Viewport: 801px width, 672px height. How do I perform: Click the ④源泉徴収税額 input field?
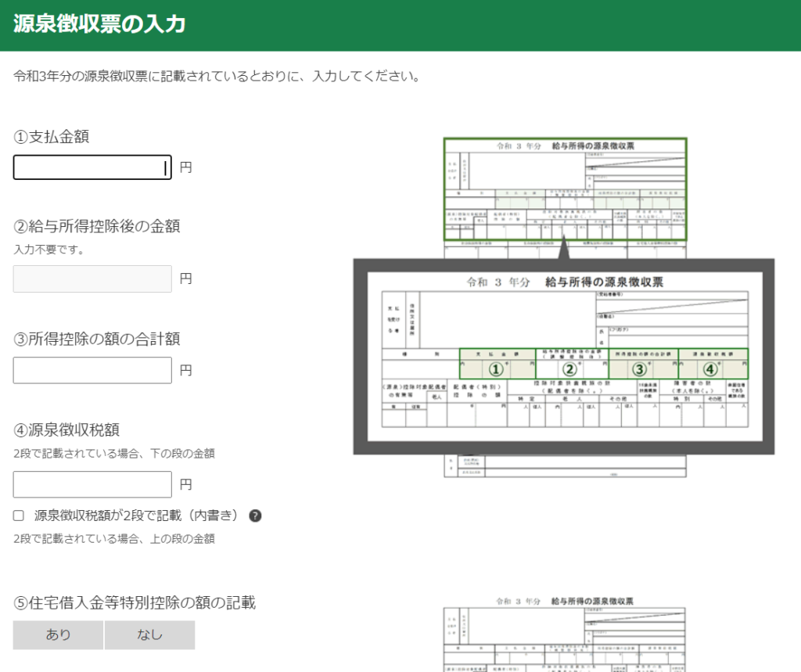pyautogui.click(x=92, y=484)
